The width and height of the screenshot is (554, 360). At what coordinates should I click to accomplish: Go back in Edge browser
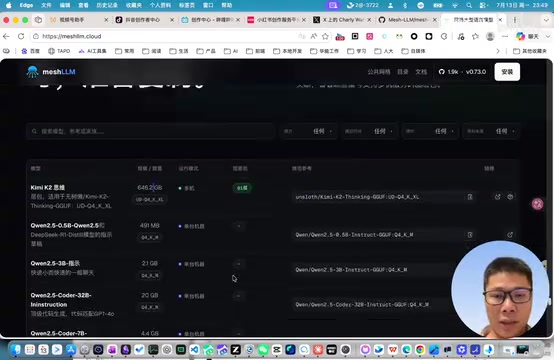(6, 36)
